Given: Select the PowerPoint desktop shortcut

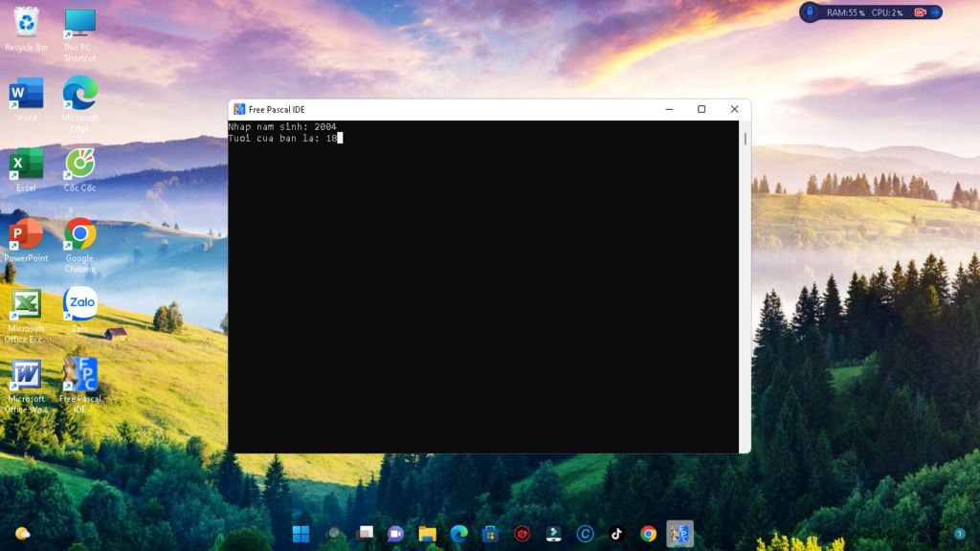Looking at the screenshot, I should click(26, 239).
